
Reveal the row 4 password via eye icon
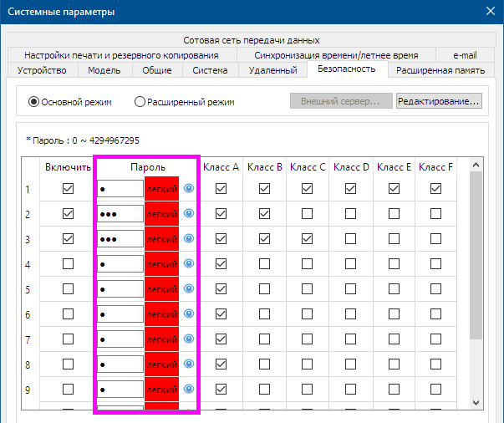point(189,263)
